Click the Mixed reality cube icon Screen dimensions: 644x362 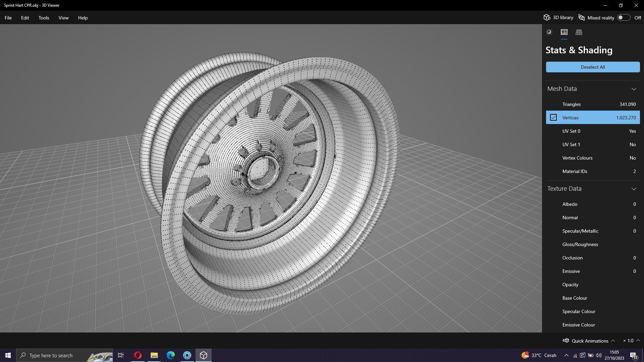pos(582,17)
